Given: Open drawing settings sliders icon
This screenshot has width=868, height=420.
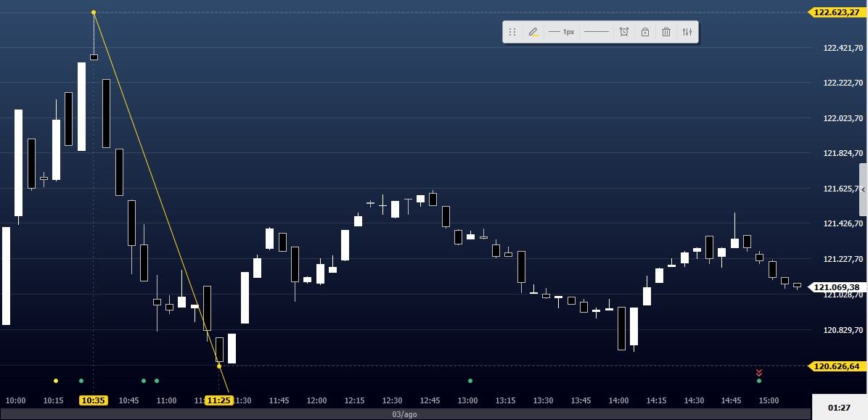Looking at the screenshot, I should click(687, 32).
